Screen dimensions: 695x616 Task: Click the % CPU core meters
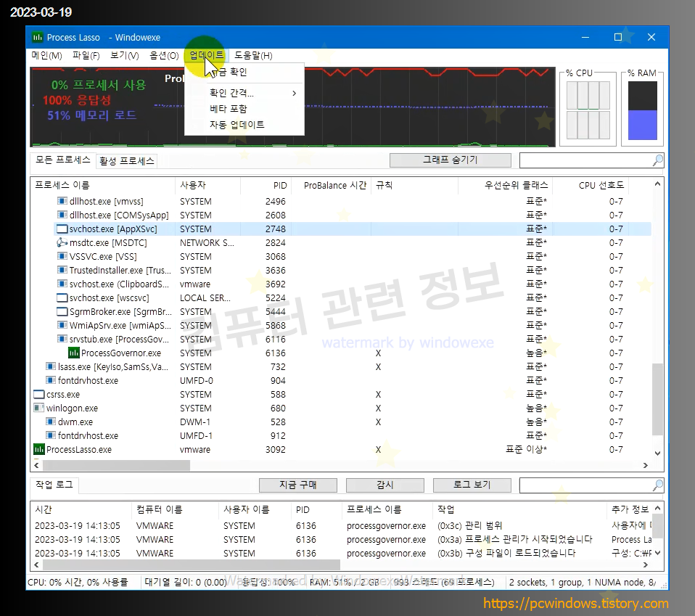(588, 110)
